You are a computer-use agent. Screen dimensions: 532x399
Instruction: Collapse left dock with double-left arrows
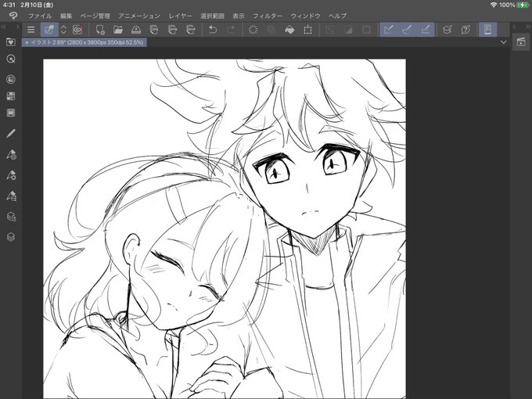[x=3, y=27]
